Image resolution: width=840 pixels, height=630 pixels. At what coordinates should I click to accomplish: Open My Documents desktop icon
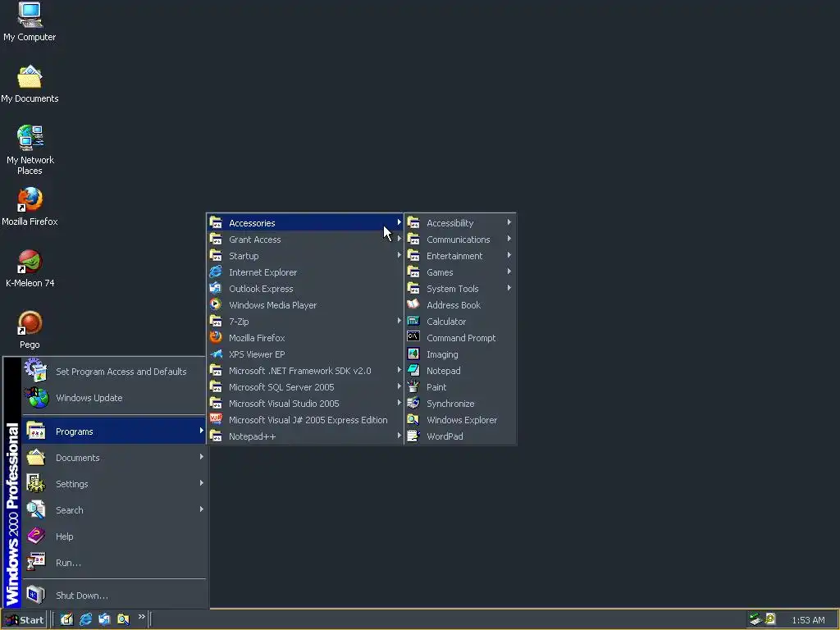point(30,84)
